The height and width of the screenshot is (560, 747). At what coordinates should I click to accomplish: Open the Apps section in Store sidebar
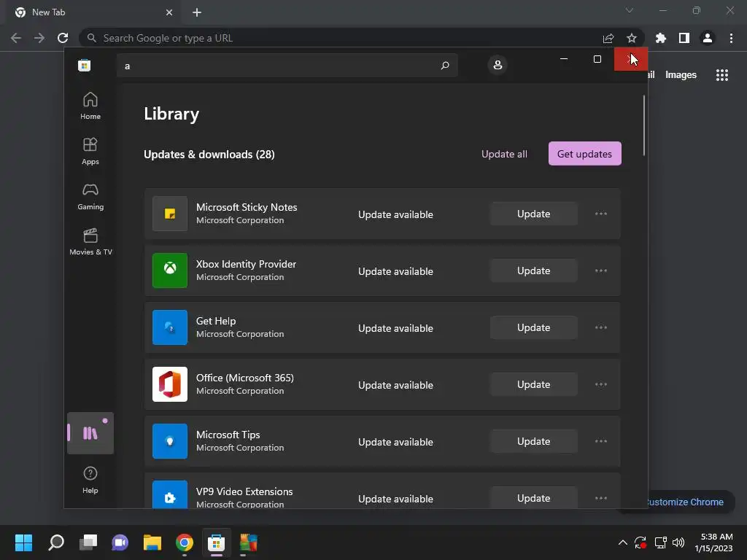[x=90, y=151]
